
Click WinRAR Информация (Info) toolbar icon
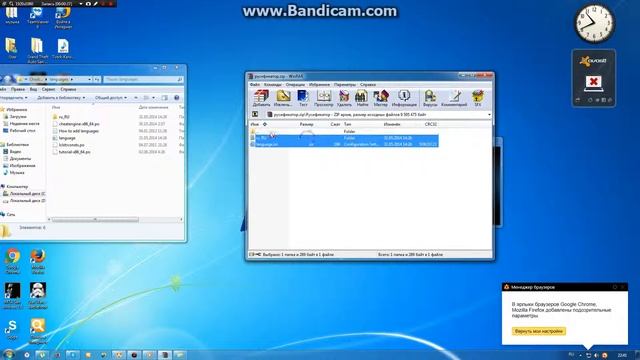[404, 98]
